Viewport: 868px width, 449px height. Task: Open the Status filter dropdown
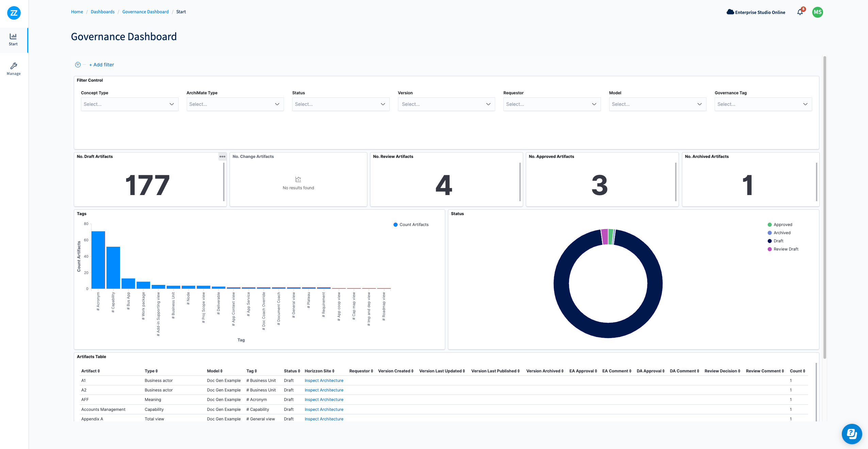(340, 104)
